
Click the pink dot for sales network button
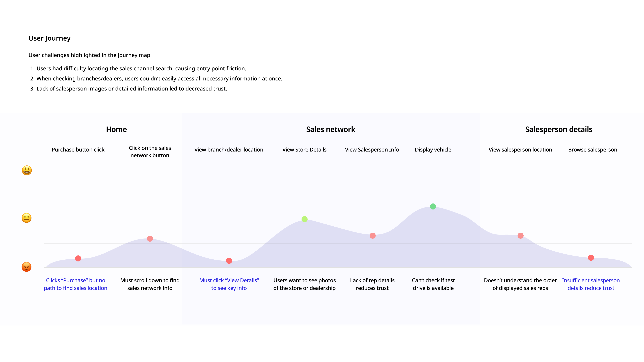150,239
